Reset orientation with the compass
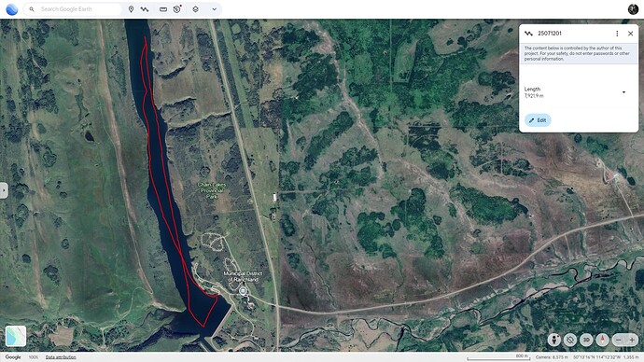This screenshot has height=362, width=644. click(602, 340)
